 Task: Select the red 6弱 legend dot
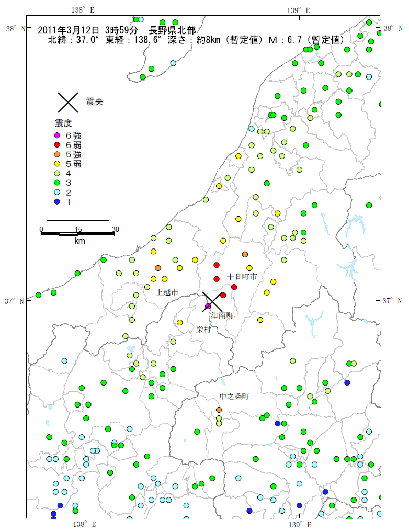(x=58, y=145)
